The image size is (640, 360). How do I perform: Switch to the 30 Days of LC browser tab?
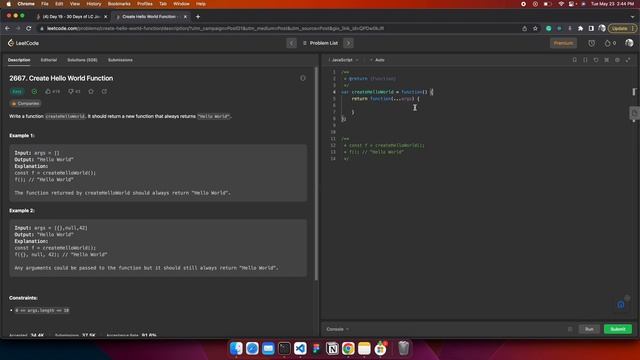[x=72, y=17]
